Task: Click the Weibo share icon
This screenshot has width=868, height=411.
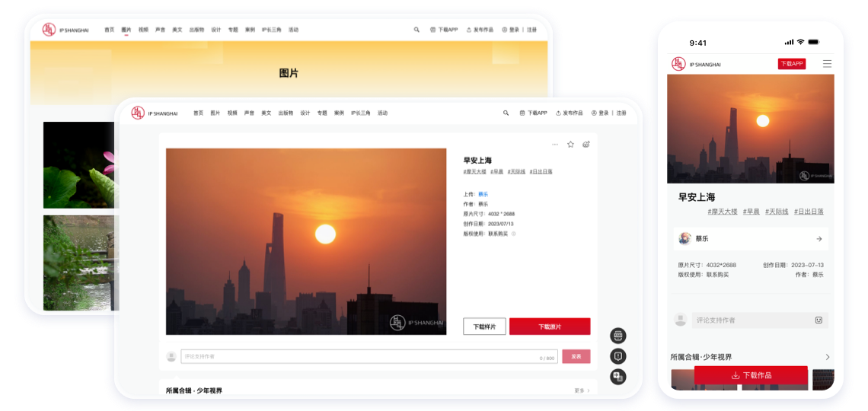Action: click(586, 144)
